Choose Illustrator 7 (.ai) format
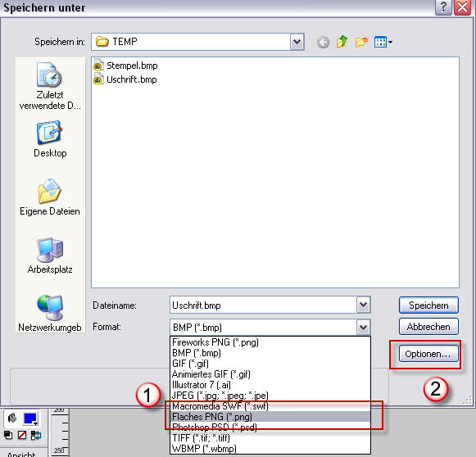The height and width of the screenshot is (457, 476). [270, 385]
